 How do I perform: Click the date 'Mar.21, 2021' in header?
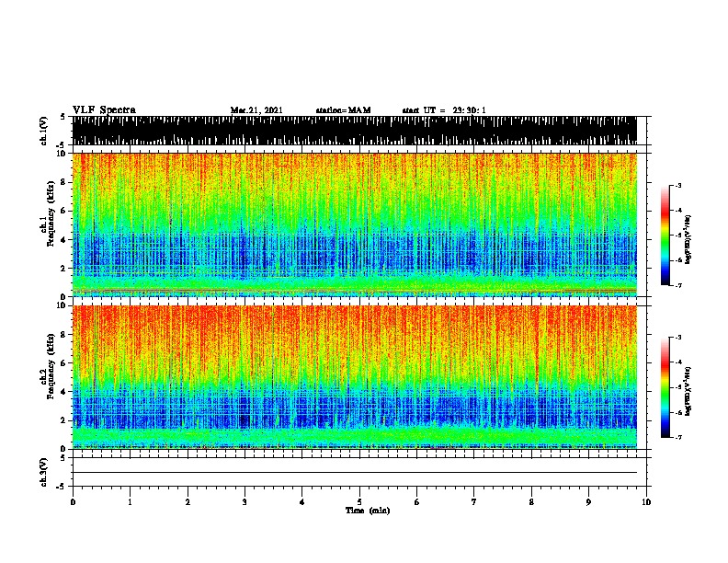[x=256, y=110]
